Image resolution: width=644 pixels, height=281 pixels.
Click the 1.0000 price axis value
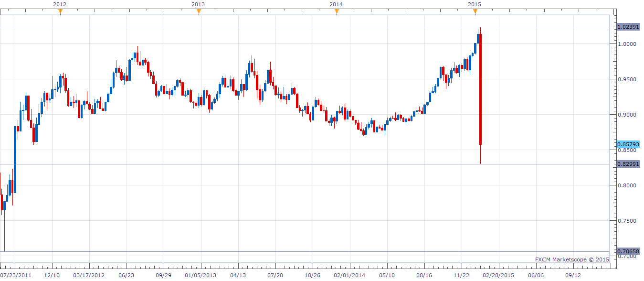(x=627, y=44)
